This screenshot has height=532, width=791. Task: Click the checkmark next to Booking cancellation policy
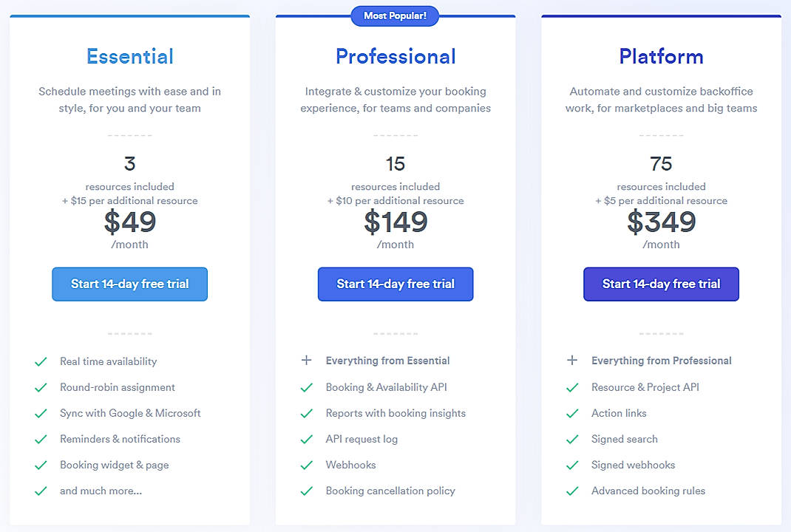tap(308, 491)
